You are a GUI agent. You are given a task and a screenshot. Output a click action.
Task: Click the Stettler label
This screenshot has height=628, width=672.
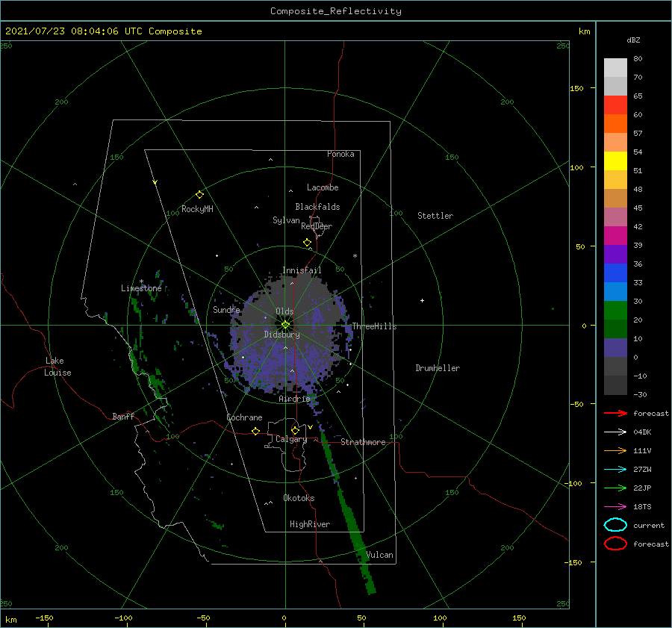tap(435, 216)
